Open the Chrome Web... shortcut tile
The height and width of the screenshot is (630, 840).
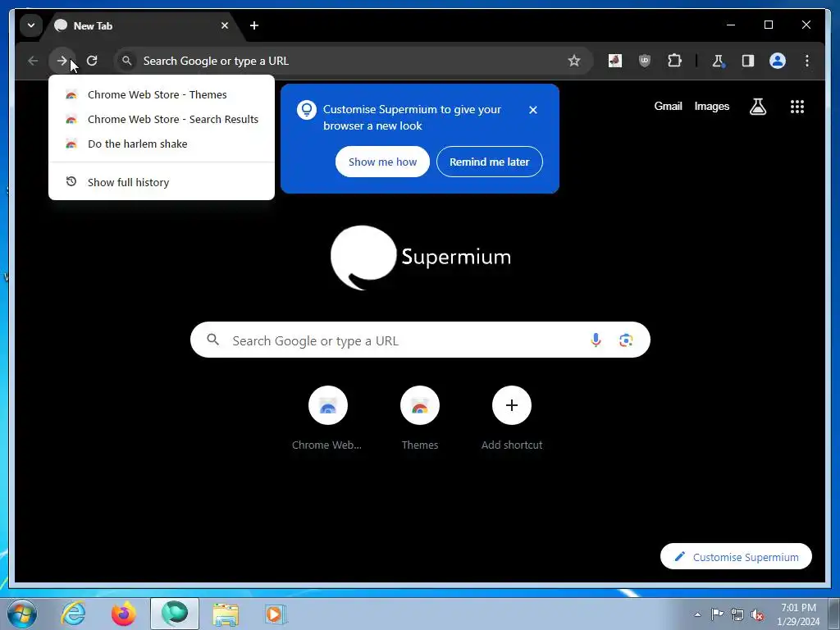[327, 418]
